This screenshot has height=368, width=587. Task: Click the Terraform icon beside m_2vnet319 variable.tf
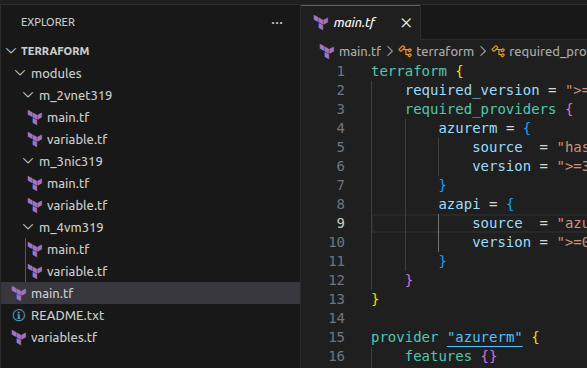point(35,140)
